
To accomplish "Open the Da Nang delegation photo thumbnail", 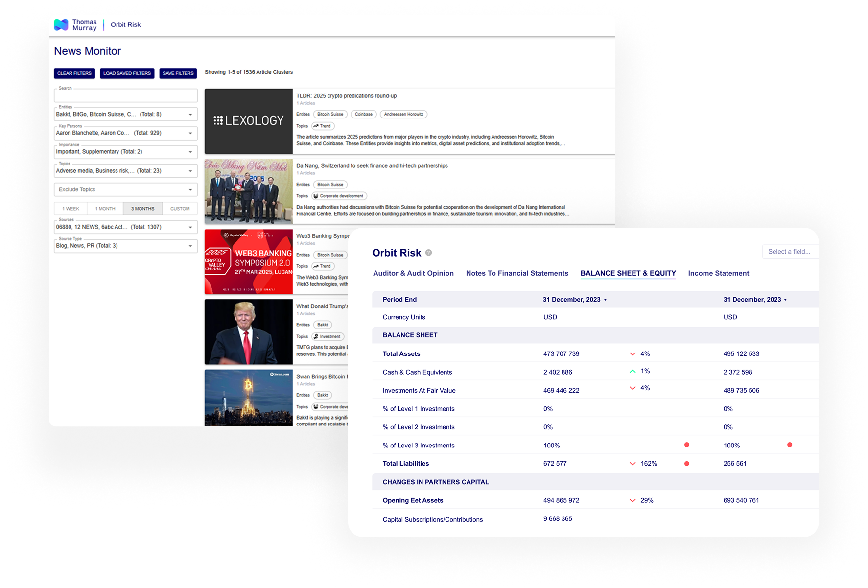I will (249, 191).
